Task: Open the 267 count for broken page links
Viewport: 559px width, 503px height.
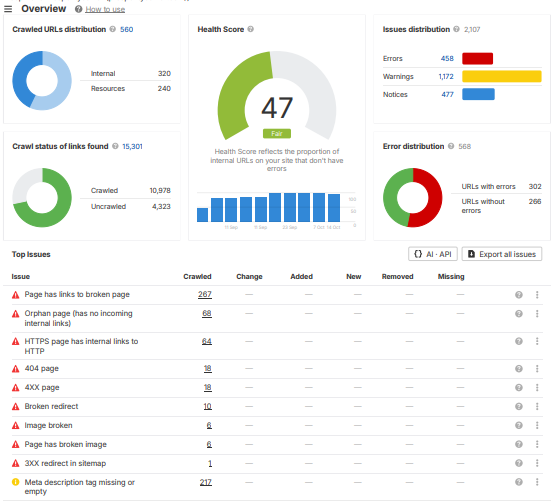Action: [x=205, y=294]
